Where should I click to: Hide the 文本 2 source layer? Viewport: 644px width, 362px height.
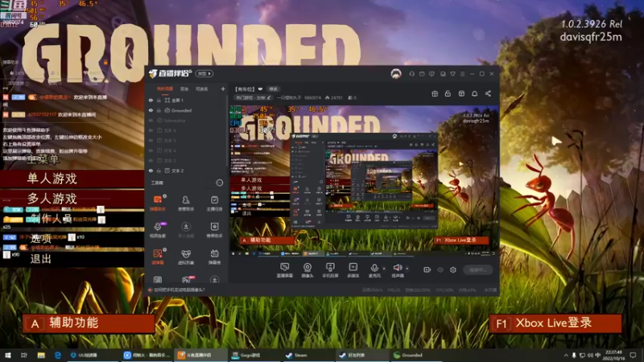coord(151,171)
